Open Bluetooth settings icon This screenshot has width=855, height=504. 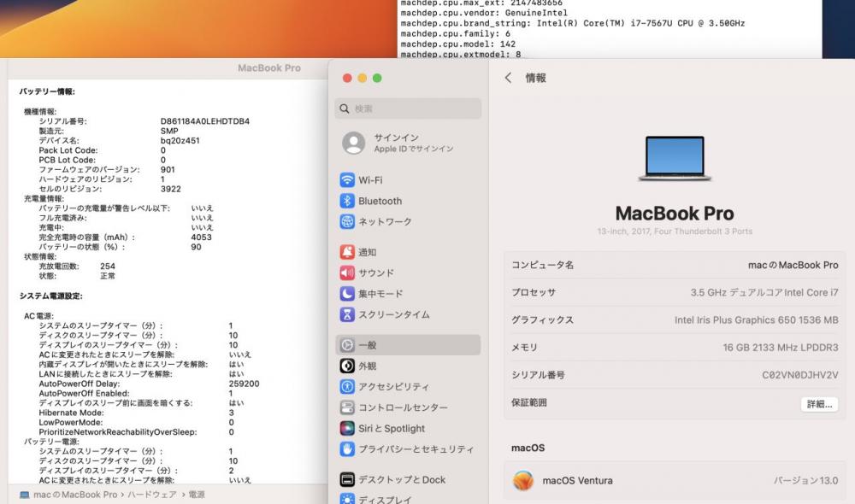347,201
